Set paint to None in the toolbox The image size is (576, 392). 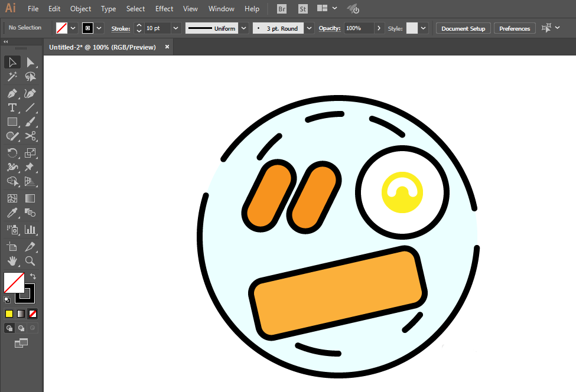[x=33, y=313]
